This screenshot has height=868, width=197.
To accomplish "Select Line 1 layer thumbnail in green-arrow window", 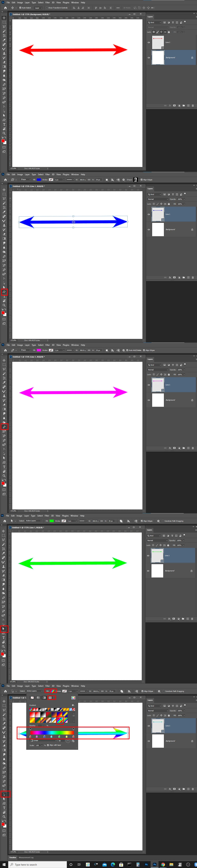I will pyautogui.click(x=157, y=556).
